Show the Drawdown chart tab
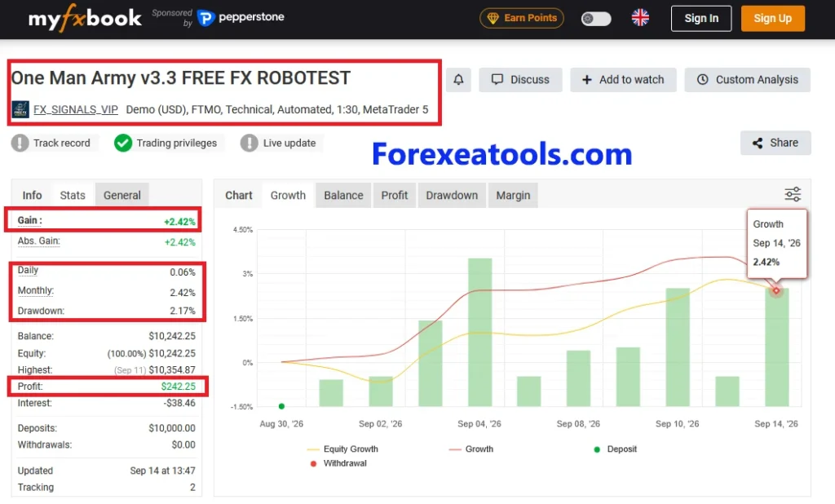Screen dimensions: 835x504 pos(452,195)
